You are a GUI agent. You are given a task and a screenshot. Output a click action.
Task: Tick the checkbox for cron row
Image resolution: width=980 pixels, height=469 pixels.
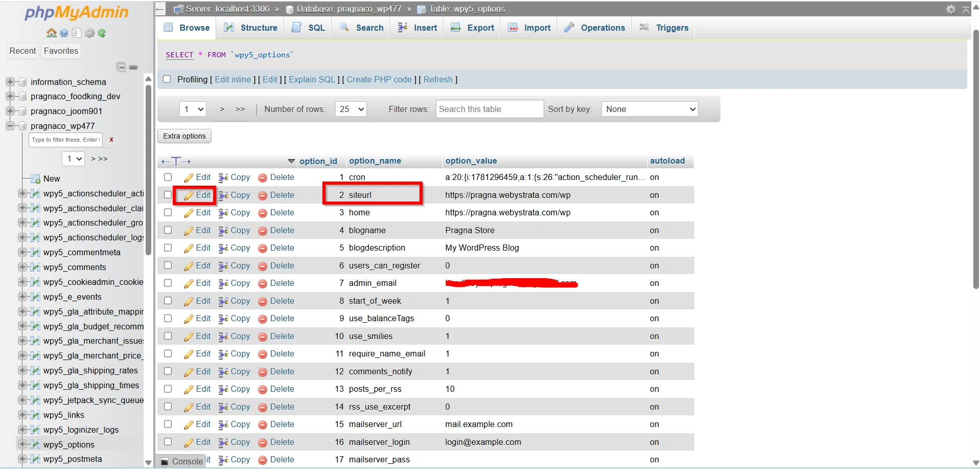[168, 177]
